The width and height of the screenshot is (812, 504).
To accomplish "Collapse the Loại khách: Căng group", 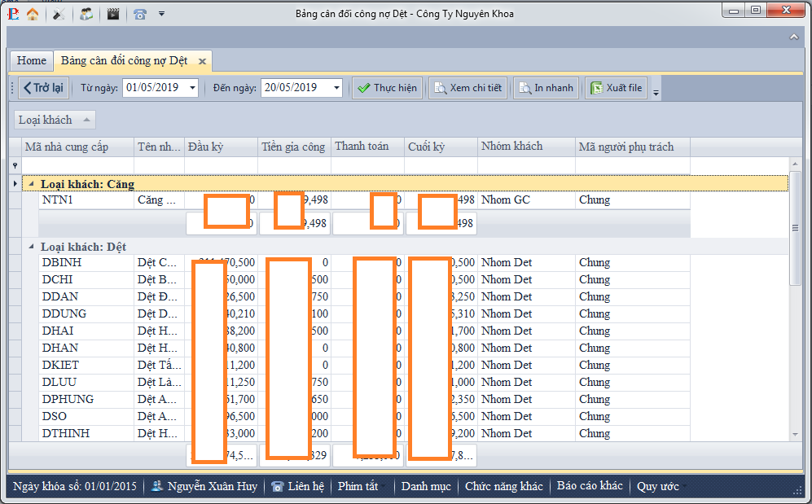I will [32, 184].
